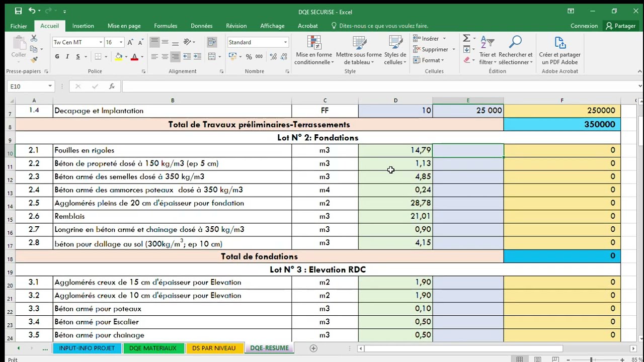Viewport: 644px width, 362px height.
Task: Cut selection with the scissors icon
Action: [x=34, y=38]
